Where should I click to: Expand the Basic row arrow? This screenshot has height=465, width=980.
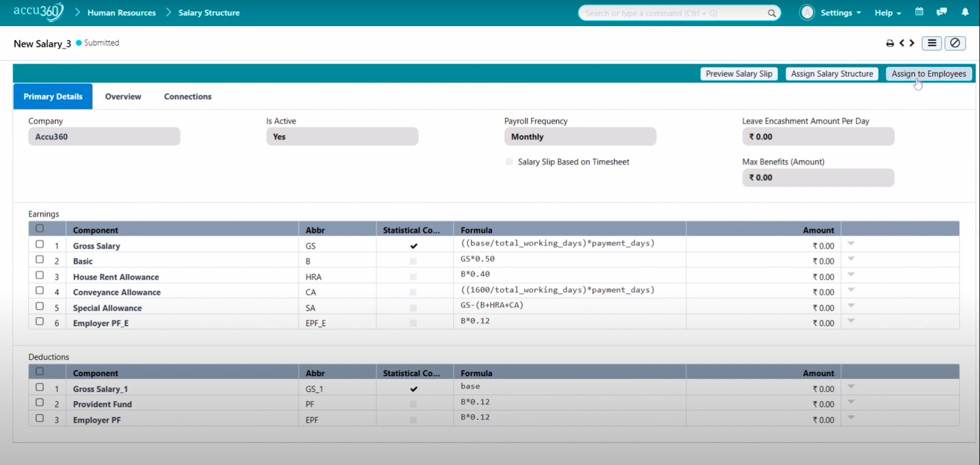(x=851, y=259)
